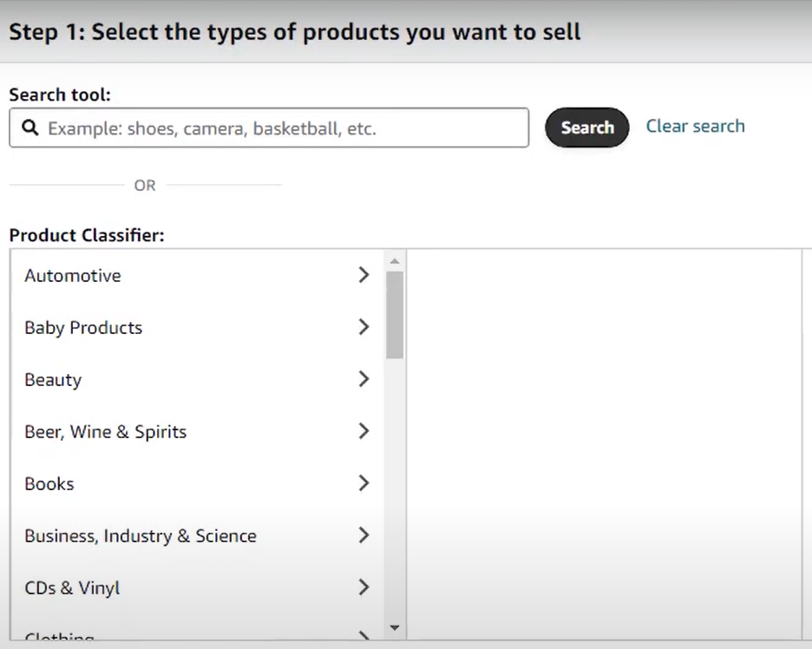The width and height of the screenshot is (812, 649).
Task: Expand the Beauty category chevron
Action: [x=363, y=378]
